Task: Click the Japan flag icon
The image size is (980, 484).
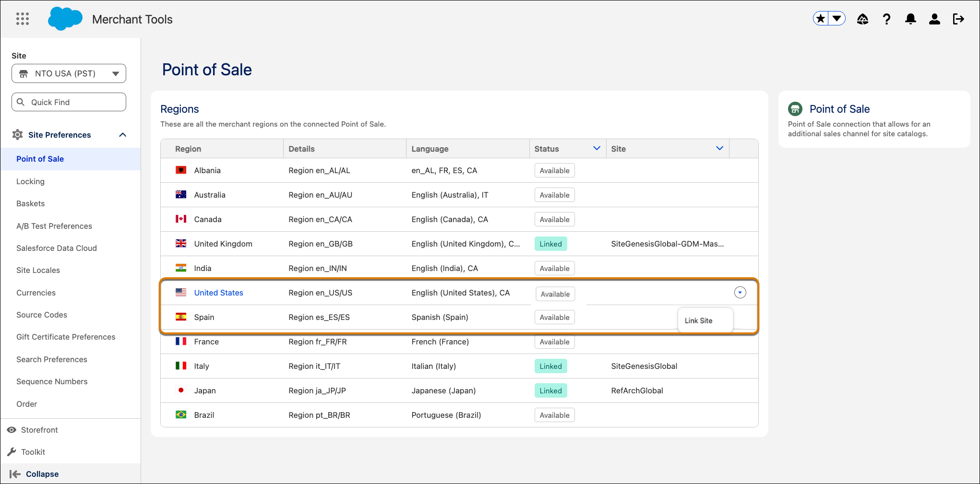Action: (181, 390)
